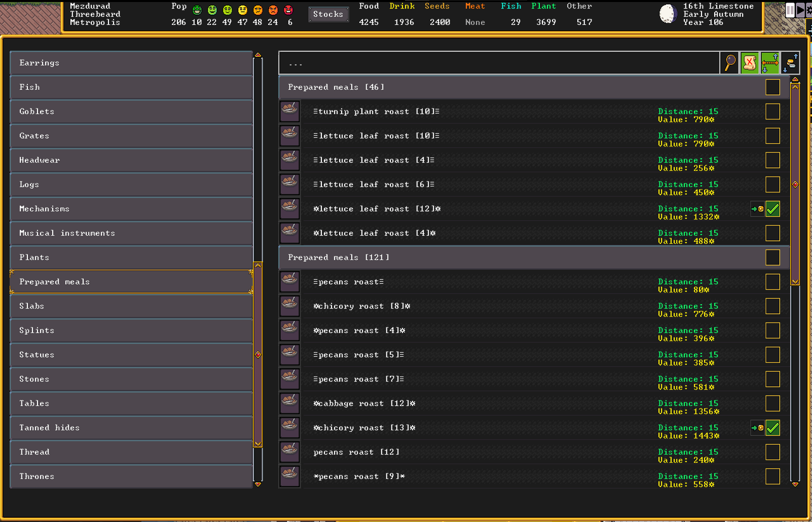Click the Tanned hides category button

pos(131,428)
